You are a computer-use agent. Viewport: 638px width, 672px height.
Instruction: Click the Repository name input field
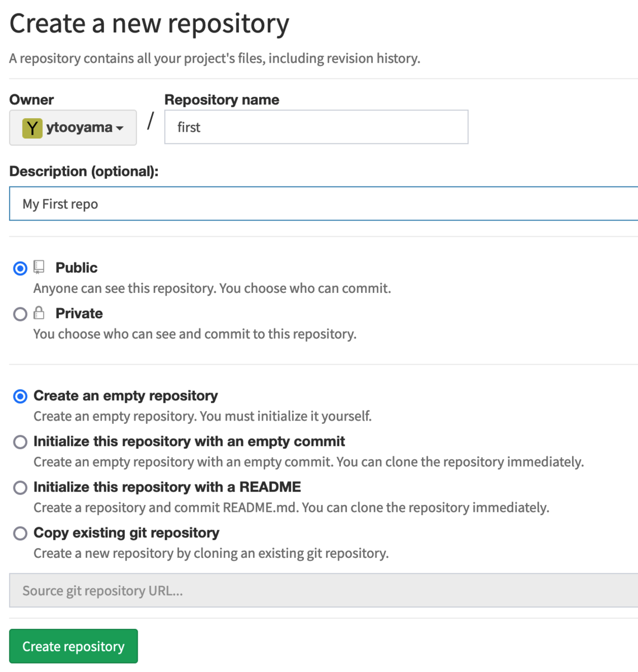pos(316,127)
